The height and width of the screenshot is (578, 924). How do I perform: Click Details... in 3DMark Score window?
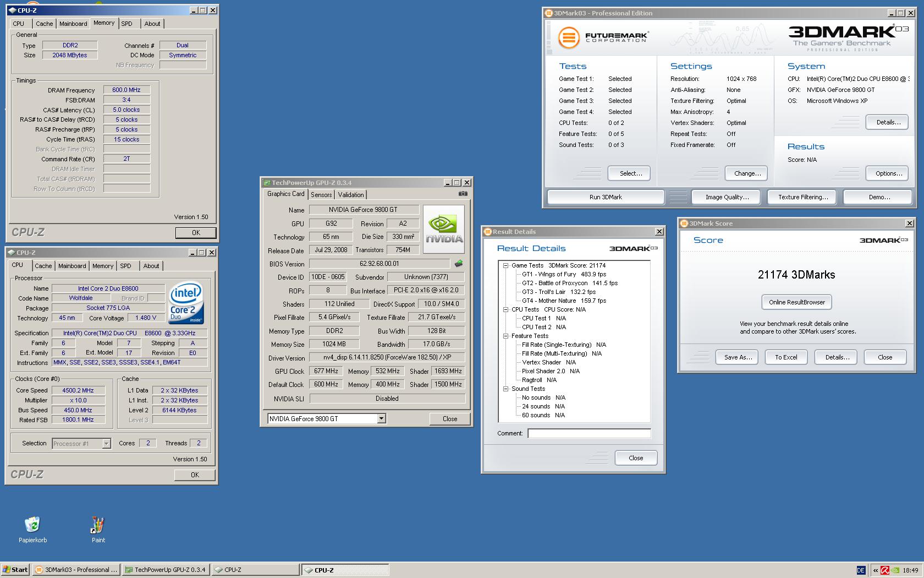point(837,357)
